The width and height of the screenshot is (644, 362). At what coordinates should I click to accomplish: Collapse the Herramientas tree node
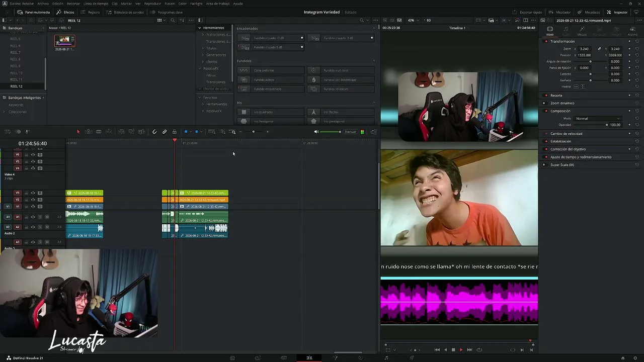point(200,28)
